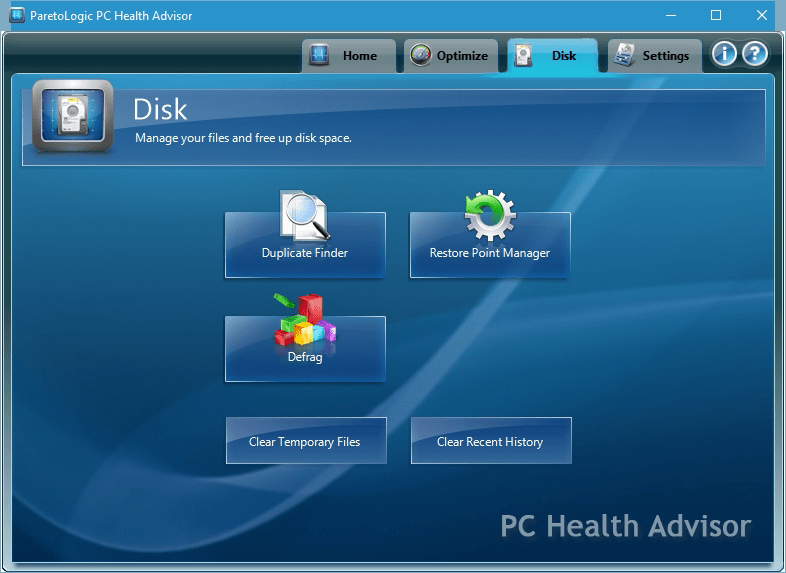Click the Disk tab hard drive icon

[x=523, y=55]
